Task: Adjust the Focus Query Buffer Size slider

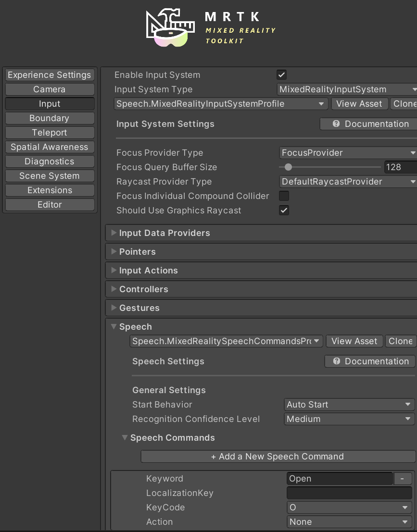Action: (x=289, y=167)
